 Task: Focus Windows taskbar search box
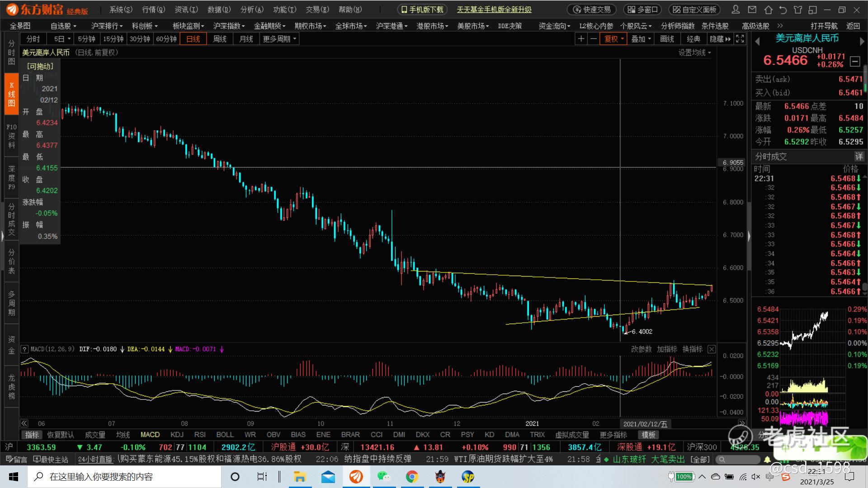[x=124, y=477]
